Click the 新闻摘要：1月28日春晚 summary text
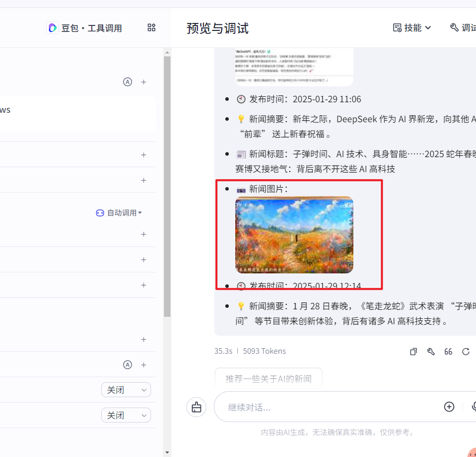The width and height of the screenshot is (476, 457). tap(355, 313)
